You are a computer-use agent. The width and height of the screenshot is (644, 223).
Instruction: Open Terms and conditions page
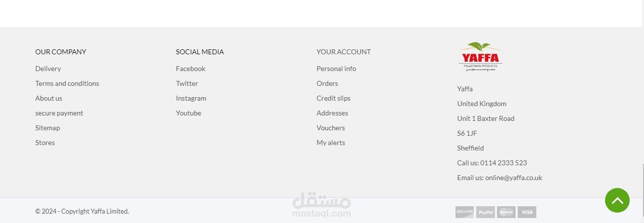coord(67,83)
